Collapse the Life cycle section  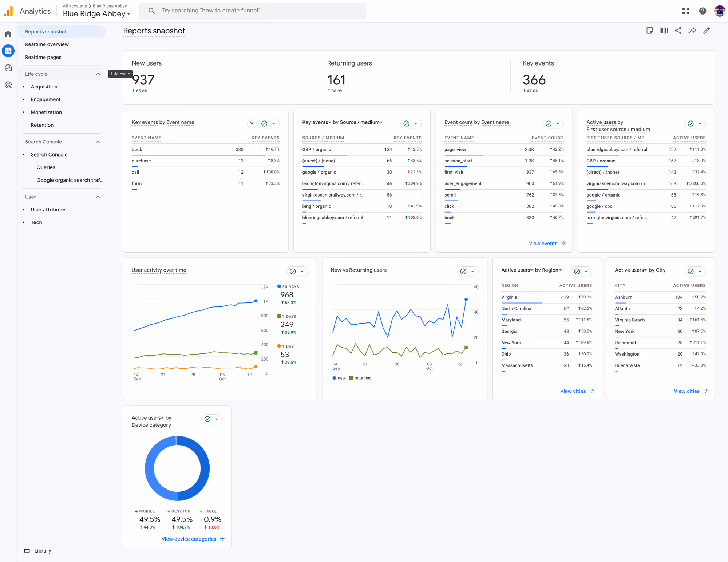pos(98,74)
